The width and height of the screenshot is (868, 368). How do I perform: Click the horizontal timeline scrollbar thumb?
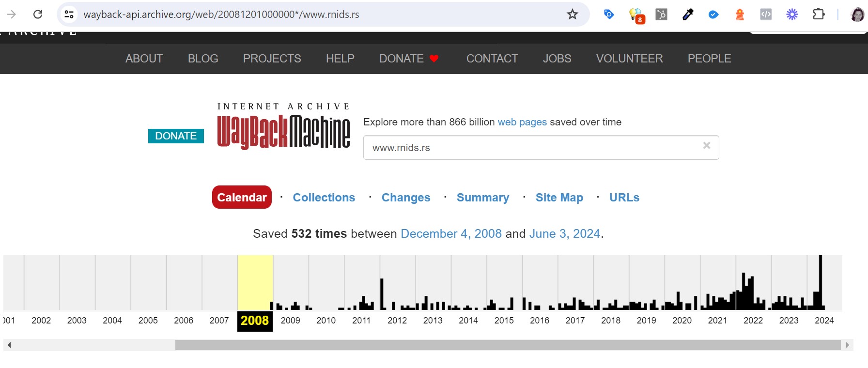507,345
